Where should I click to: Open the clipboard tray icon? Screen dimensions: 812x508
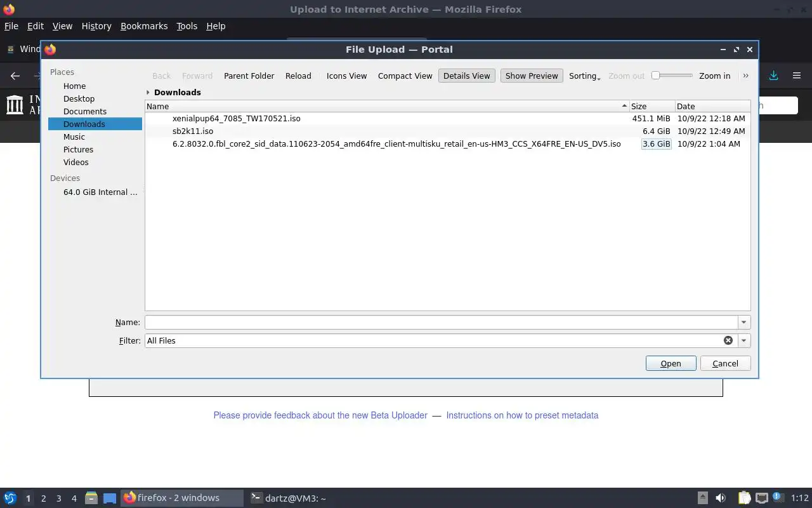click(744, 498)
